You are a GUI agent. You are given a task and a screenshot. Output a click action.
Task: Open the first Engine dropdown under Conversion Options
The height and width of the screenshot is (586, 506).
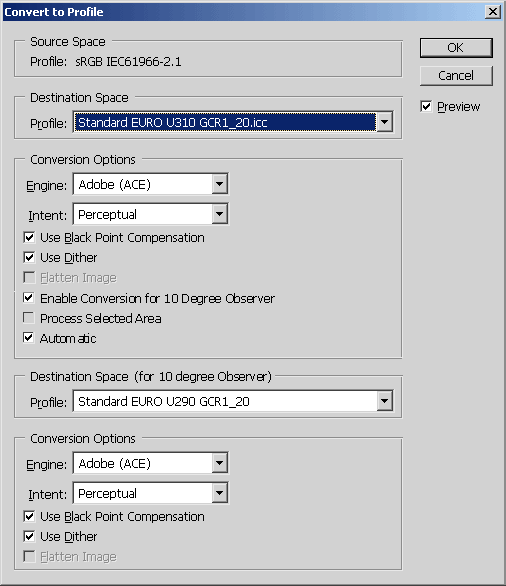tap(151, 184)
